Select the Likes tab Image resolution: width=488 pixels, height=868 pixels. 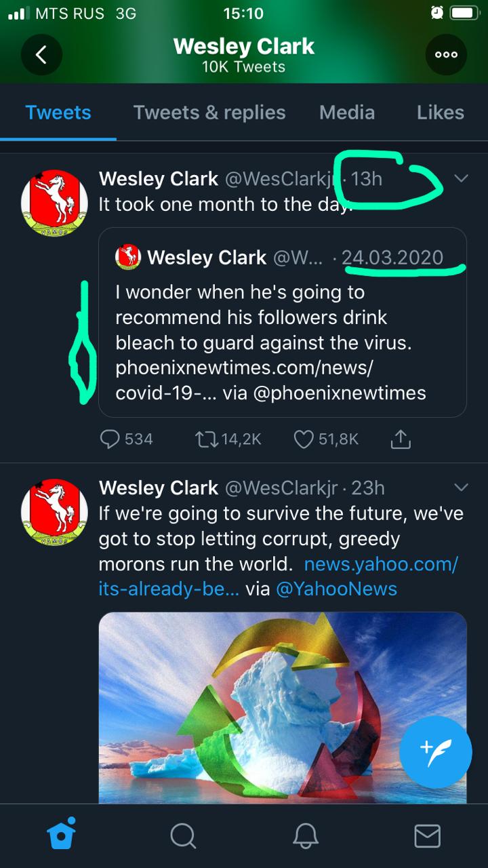point(441,113)
